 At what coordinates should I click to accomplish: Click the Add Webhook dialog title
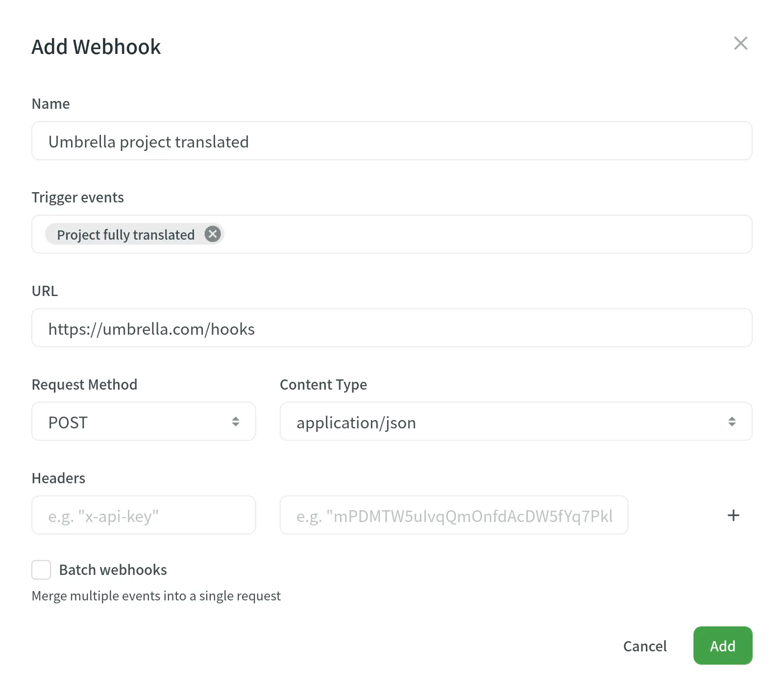tap(96, 46)
